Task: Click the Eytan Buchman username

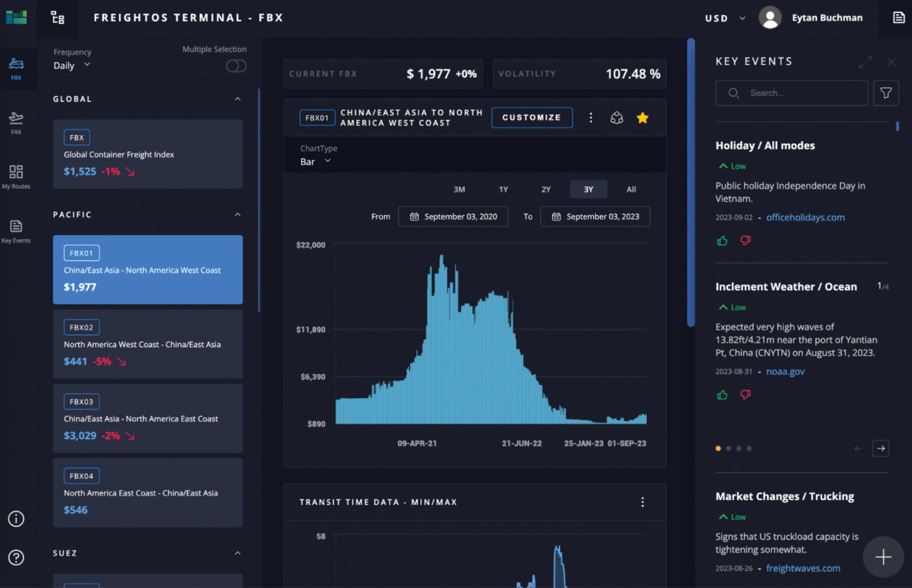Action: click(x=827, y=18)
